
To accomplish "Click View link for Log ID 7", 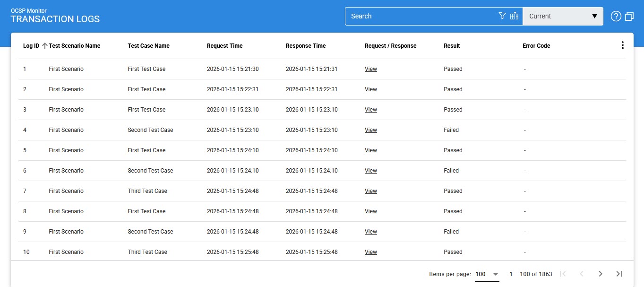I will click(371, 191).
